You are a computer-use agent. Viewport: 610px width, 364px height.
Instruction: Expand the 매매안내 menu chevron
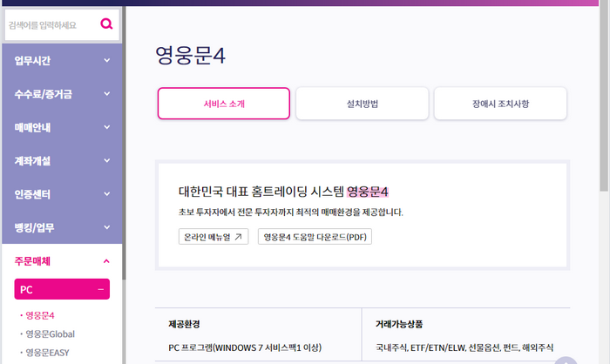pos(106,127)
